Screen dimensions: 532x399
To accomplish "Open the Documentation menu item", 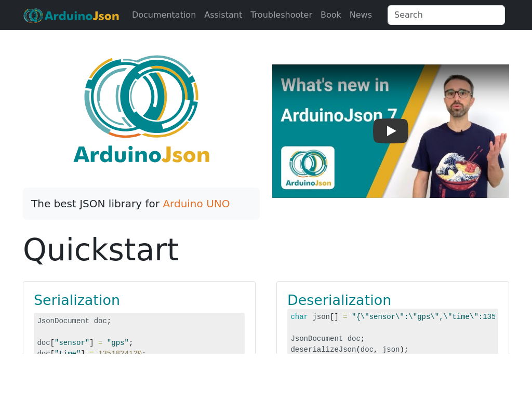I will (x=164, y=15).
